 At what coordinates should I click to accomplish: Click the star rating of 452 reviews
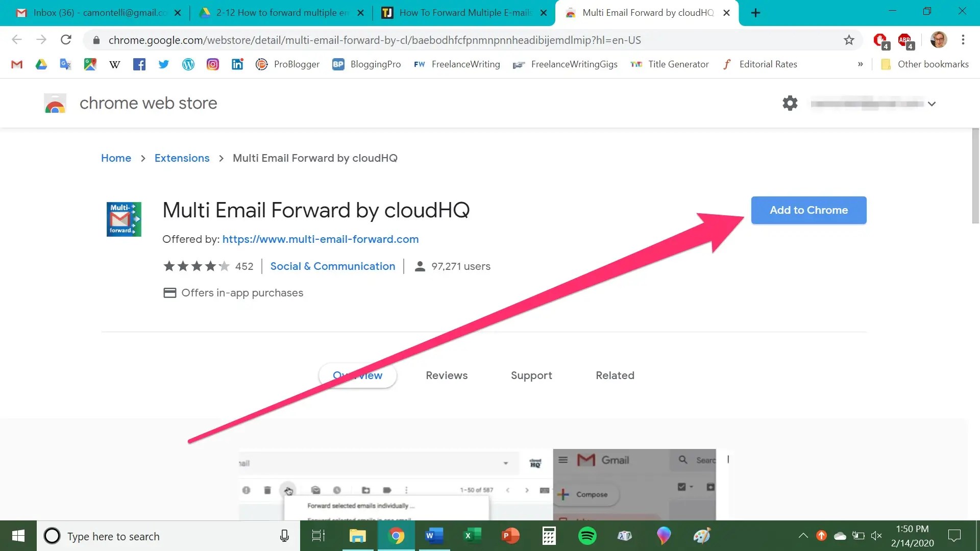196,266
